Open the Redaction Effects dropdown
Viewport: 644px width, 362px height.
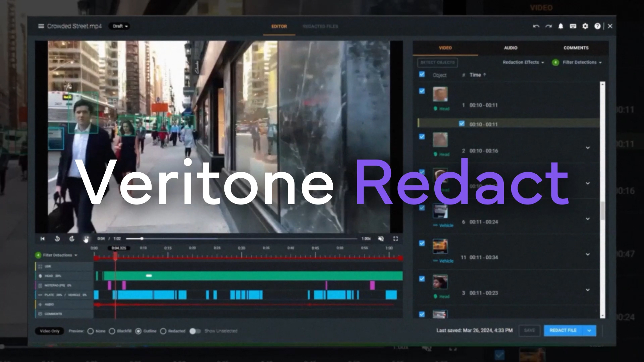tap(523, 62)
